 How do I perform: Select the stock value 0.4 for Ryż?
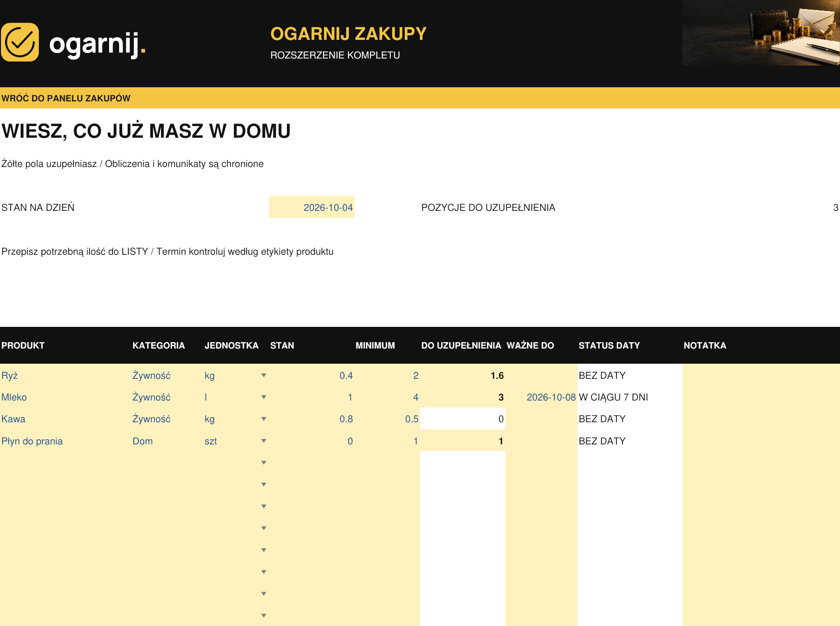(x=311, y=375)
